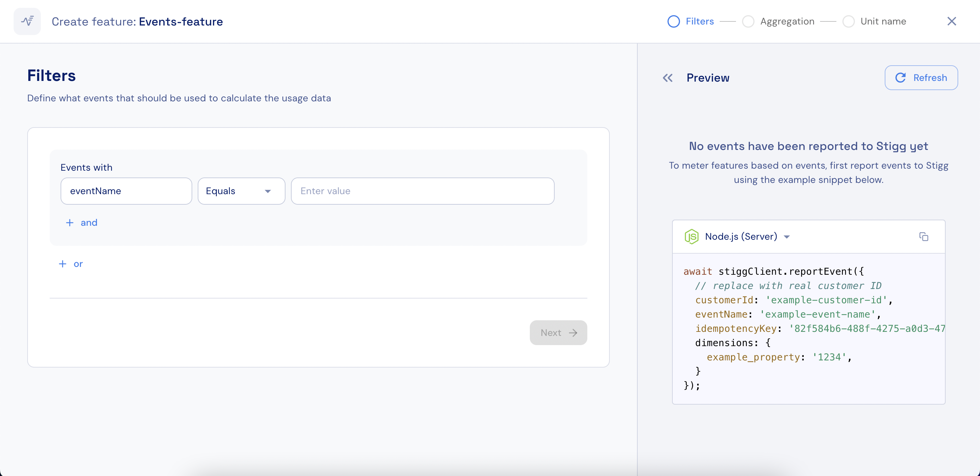
Task: Select the Filters step circle
Action: click(673, 21)
